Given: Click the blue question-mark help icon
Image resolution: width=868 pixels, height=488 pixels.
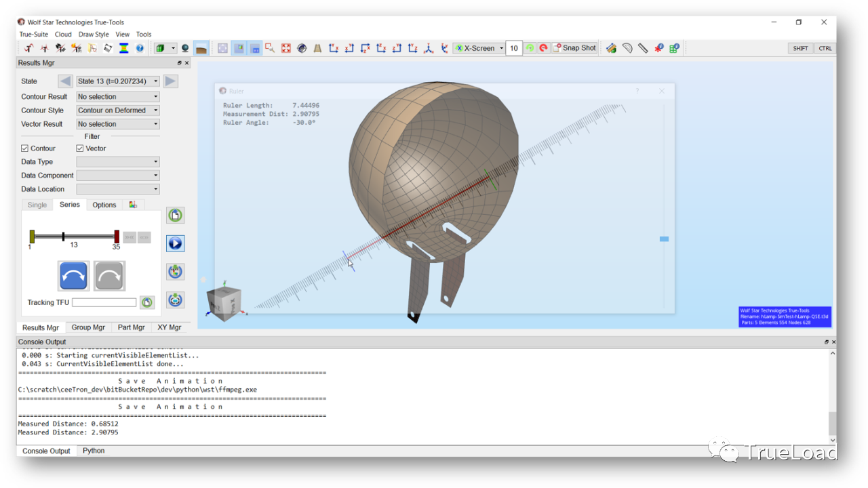Looking at the screenshot, I should (140, 48).
